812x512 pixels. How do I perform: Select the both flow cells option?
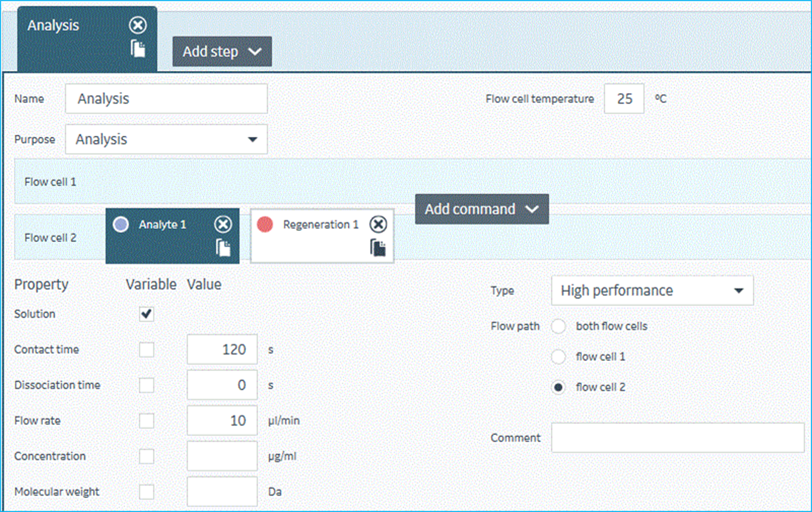(558, 326)
